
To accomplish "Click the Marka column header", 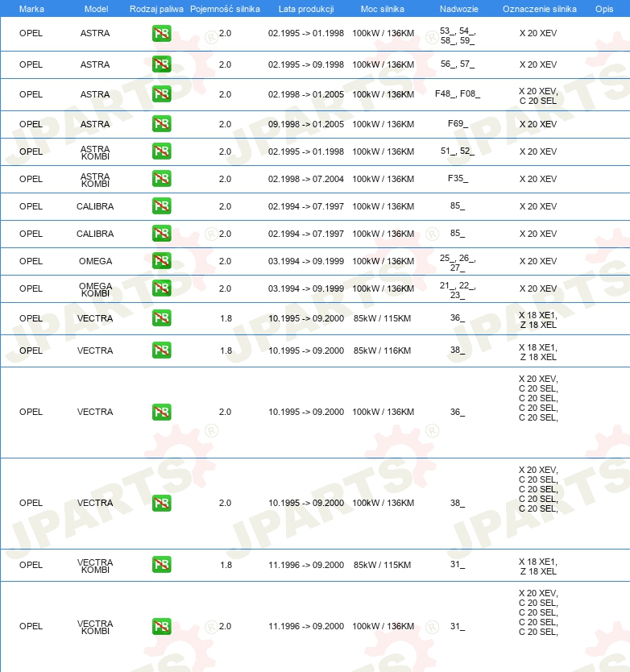I will (x=31, y=9).
